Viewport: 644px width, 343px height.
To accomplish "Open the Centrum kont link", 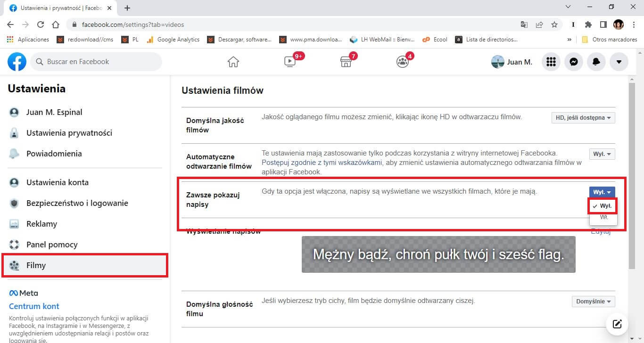I will [x=34, y=306].
